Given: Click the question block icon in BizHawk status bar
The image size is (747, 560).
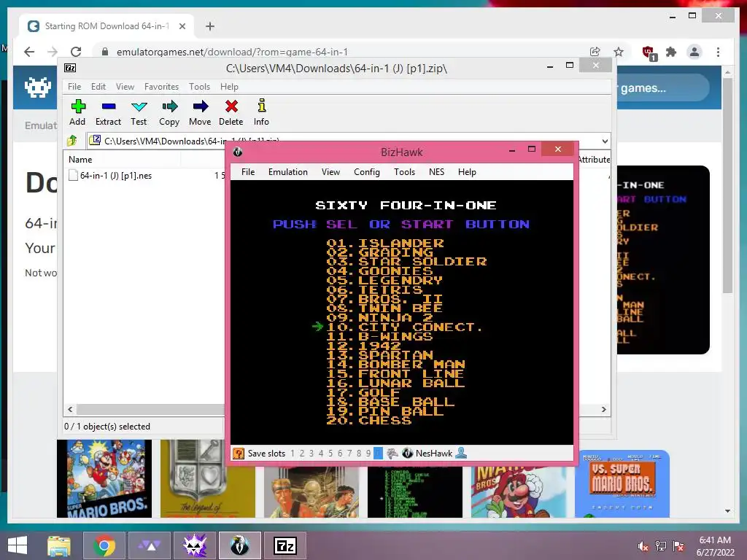Looking at the screenshot, I should point(239,454).
